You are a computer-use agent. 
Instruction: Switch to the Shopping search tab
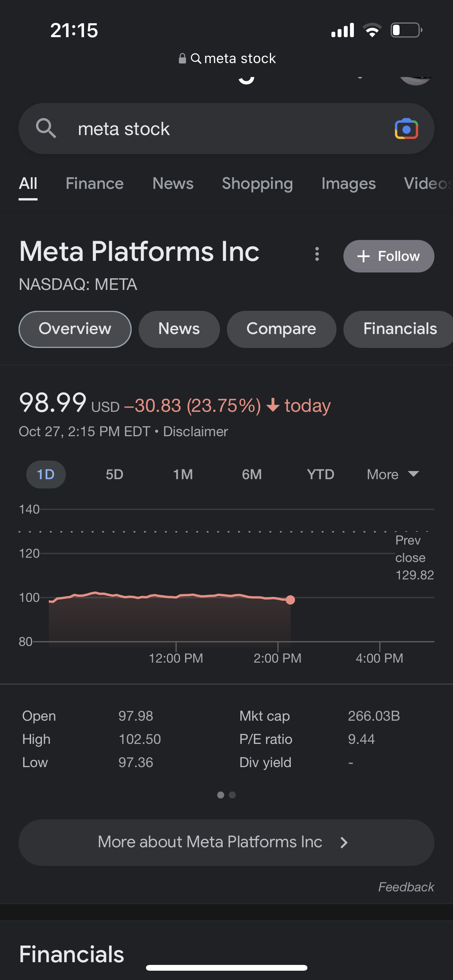tap(257, 183)
